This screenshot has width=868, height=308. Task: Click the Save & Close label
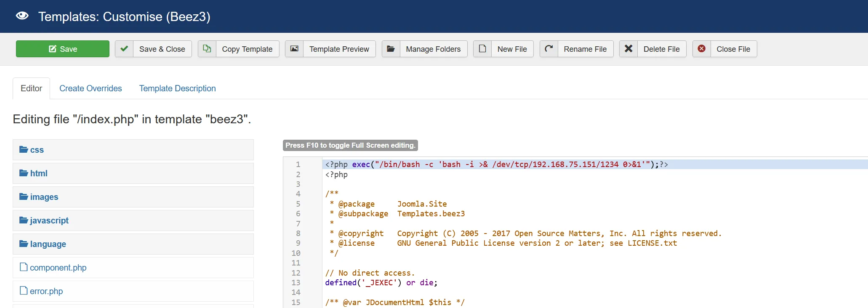[x=162, y=49]
